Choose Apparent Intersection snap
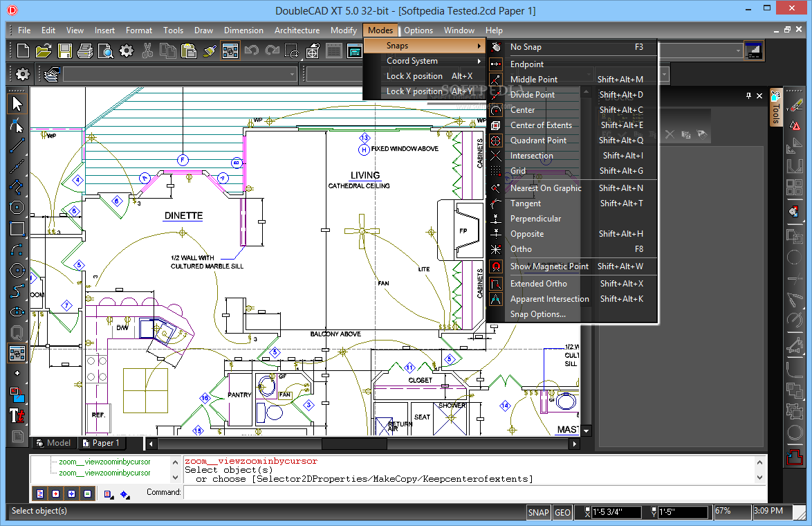812x526 pixels. coord(573,299)
